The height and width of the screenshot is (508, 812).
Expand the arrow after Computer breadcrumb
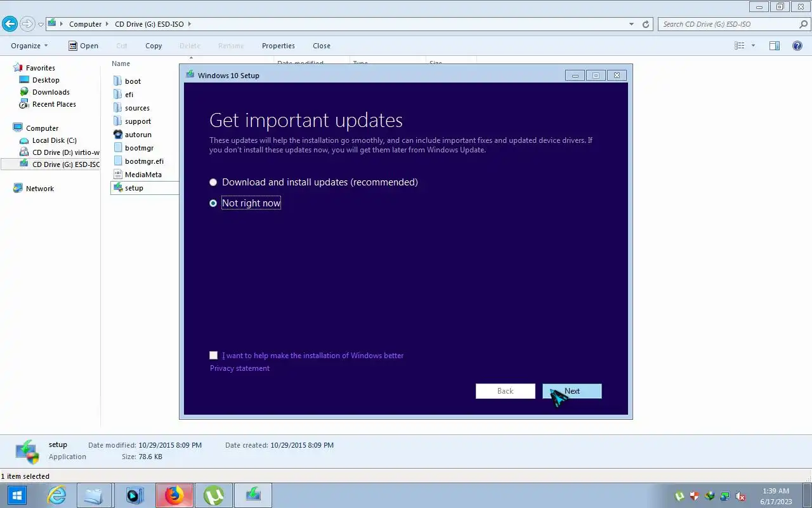(107, 24)
